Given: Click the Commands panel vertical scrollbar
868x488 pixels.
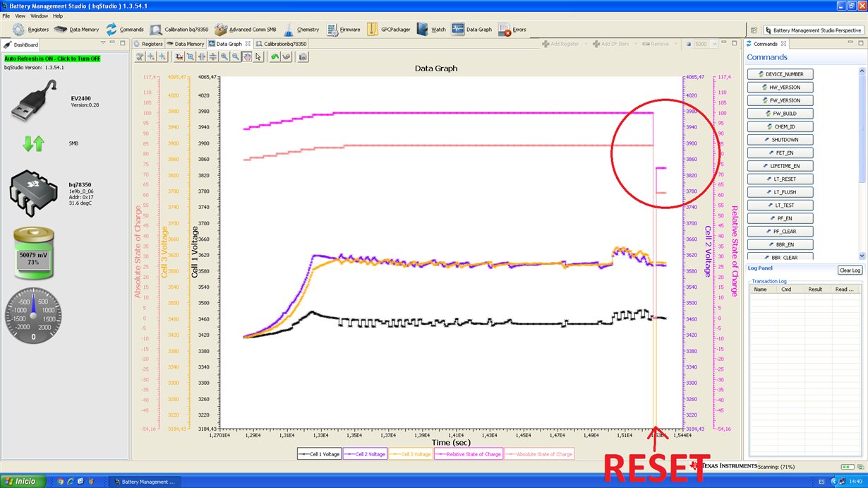Looking at the screenshot, I should pyautogui.click(x=862, y=163).
